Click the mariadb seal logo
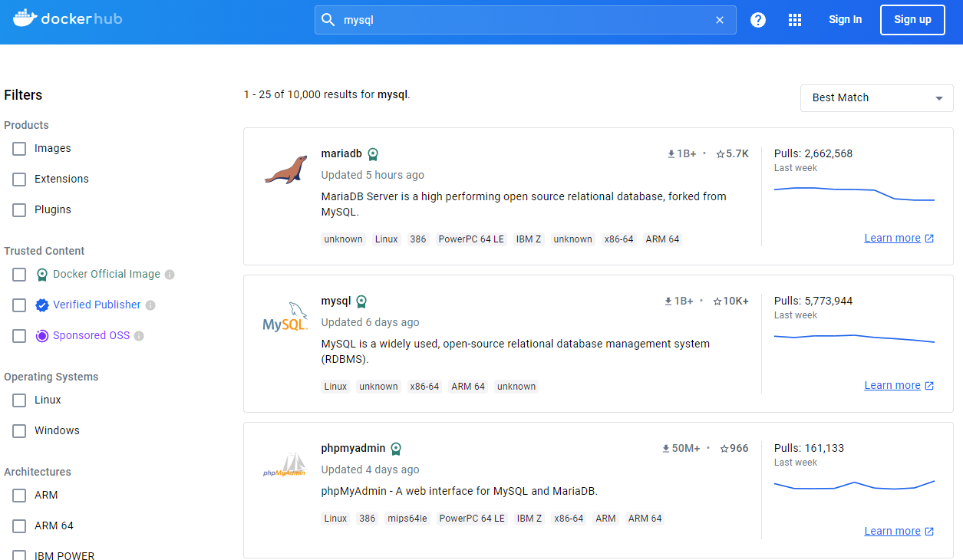Viewport: 963px width, 560px height. [x=285, y=170]
